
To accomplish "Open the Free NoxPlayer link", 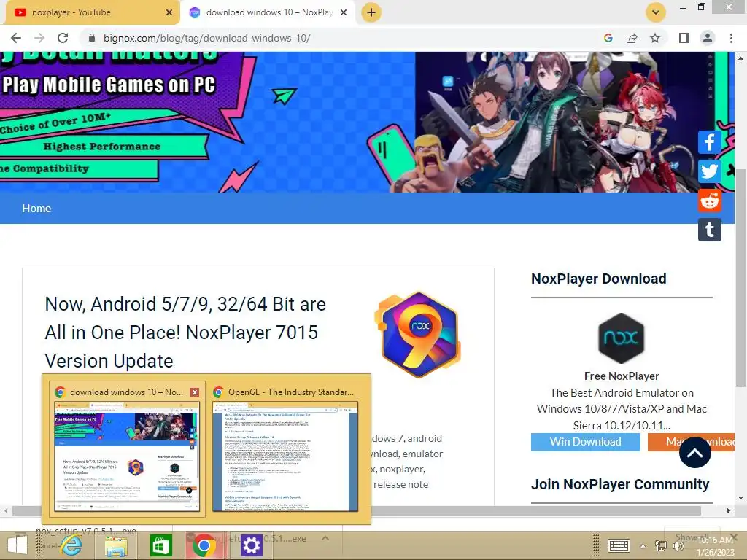I will pos(622,376).
